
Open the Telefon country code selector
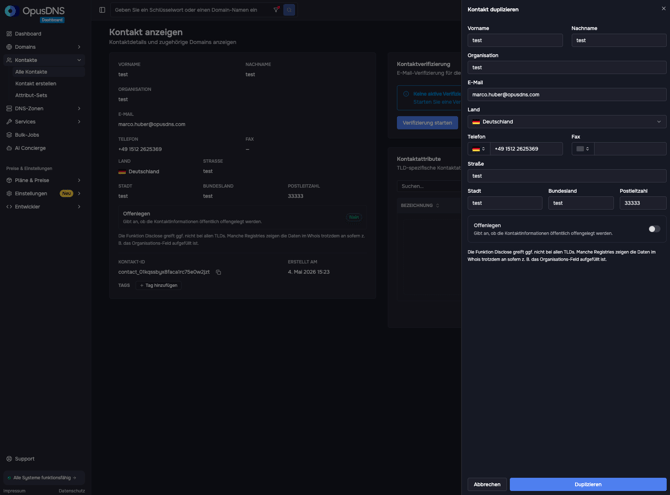[479, 149]
